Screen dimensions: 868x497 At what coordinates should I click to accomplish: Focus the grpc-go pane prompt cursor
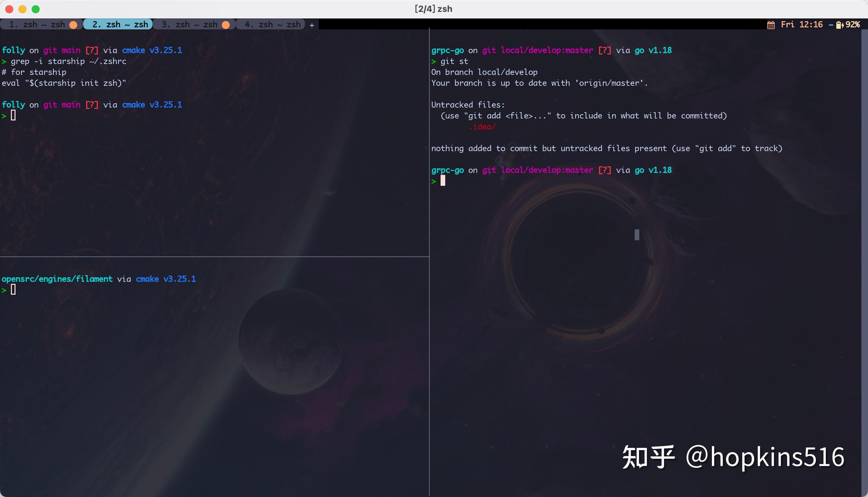click(443, 181)
